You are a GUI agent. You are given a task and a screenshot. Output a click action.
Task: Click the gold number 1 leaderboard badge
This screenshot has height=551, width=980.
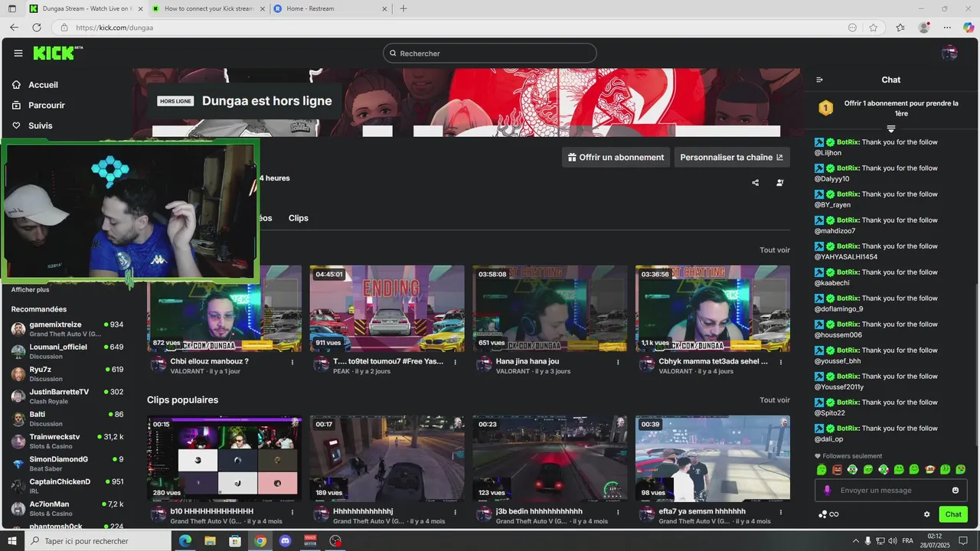[825, 108]
